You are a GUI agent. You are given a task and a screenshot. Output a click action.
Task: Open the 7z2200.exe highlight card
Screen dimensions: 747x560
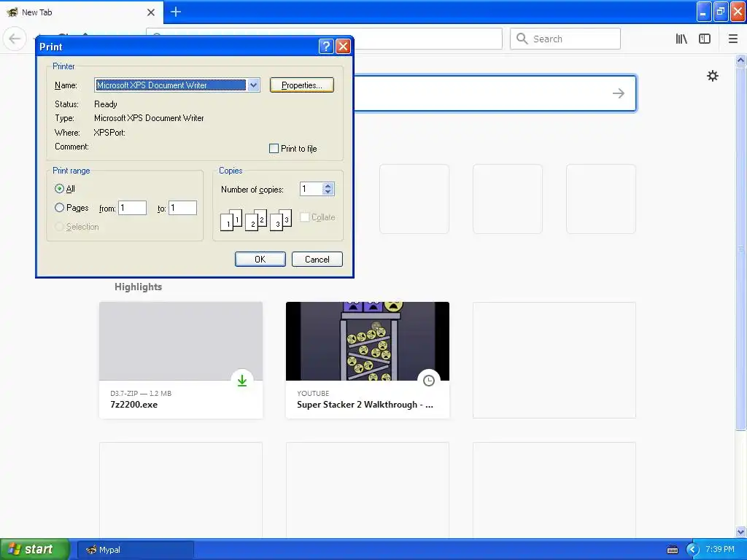click(181, 360)
